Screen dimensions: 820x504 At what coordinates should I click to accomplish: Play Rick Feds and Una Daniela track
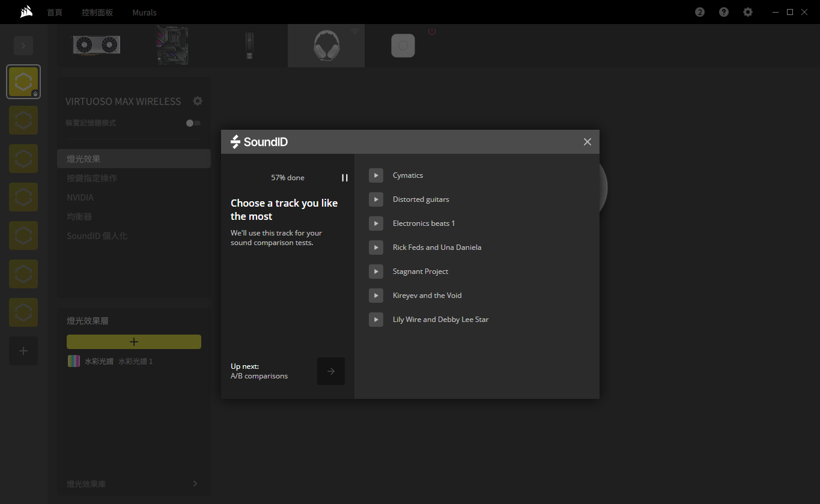coord(375,247)
